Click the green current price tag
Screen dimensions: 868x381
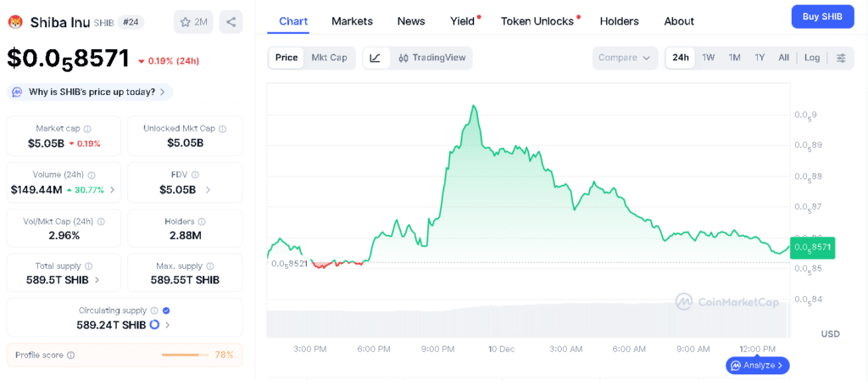click(x=813, y=248)
